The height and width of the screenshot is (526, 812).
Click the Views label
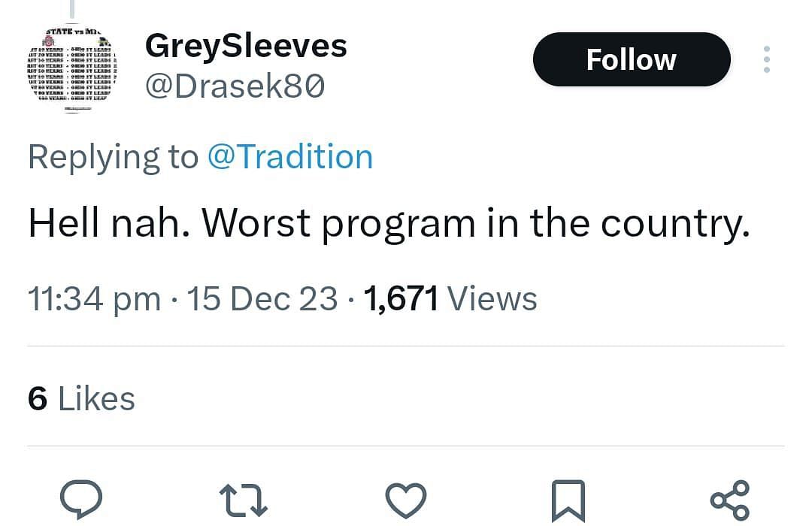492,299
